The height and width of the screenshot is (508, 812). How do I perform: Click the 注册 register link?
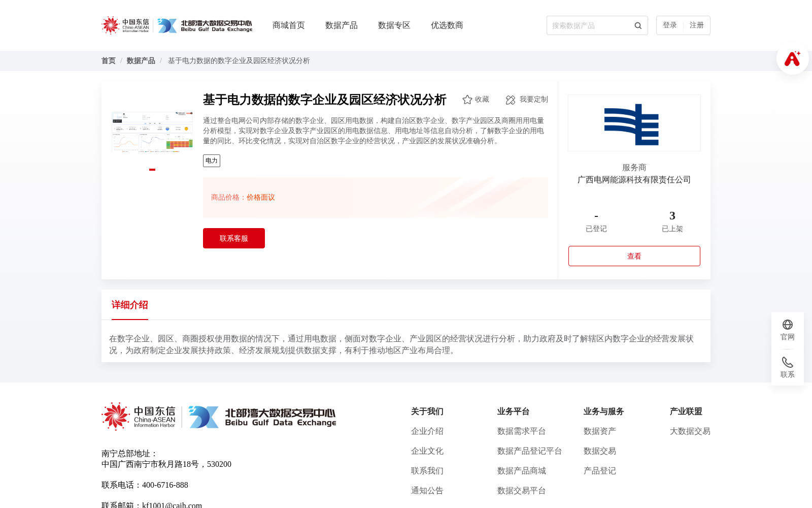coord(697,25)
